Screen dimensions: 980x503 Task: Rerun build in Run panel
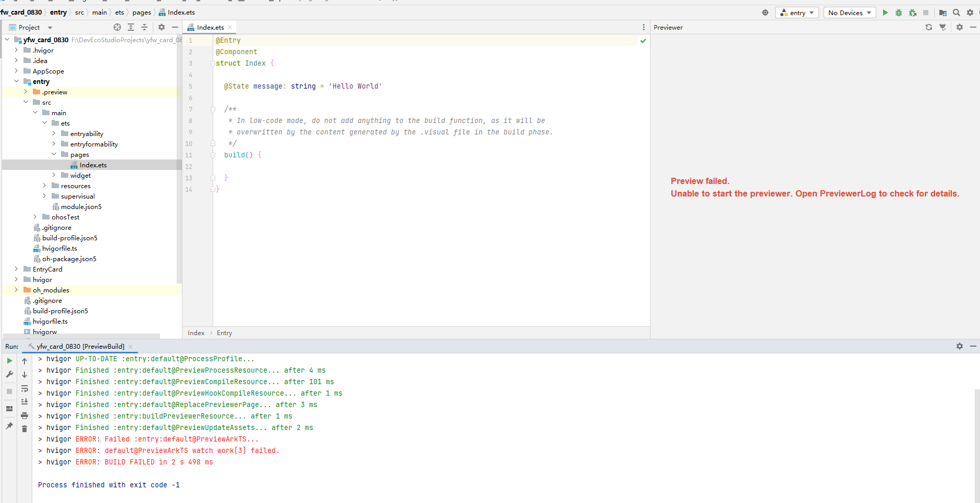(x=9, y=361)
